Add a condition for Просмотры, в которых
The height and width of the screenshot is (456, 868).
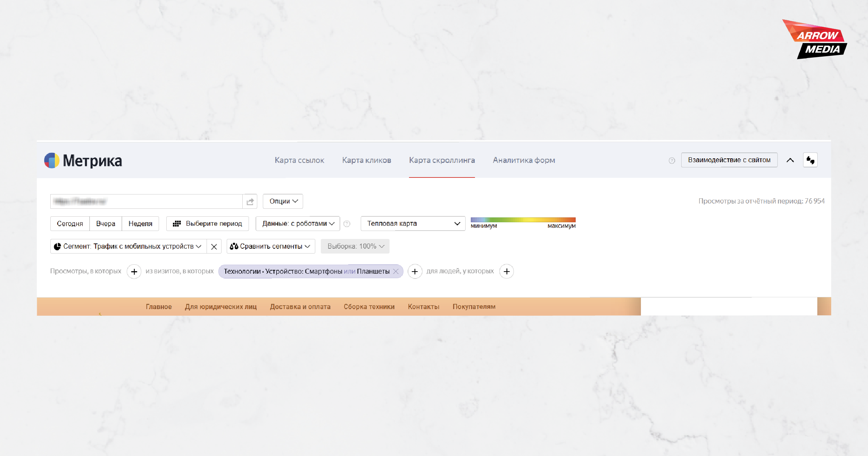pos(134,272)
